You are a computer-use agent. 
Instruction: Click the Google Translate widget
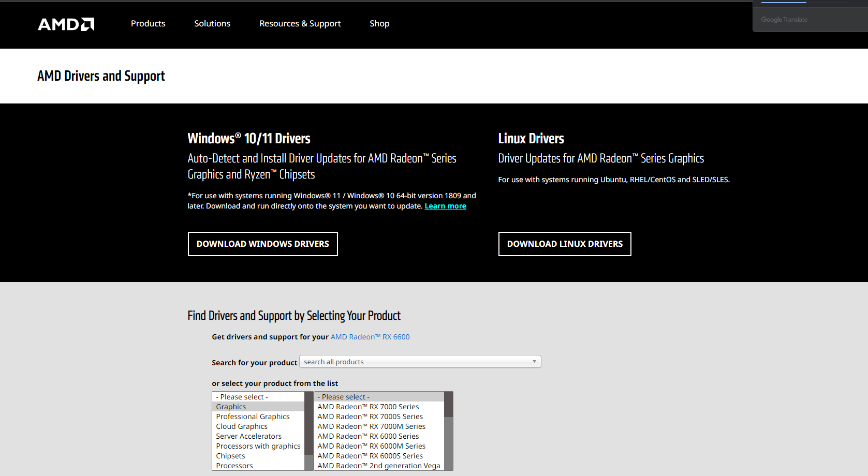(x=784, y=20)
